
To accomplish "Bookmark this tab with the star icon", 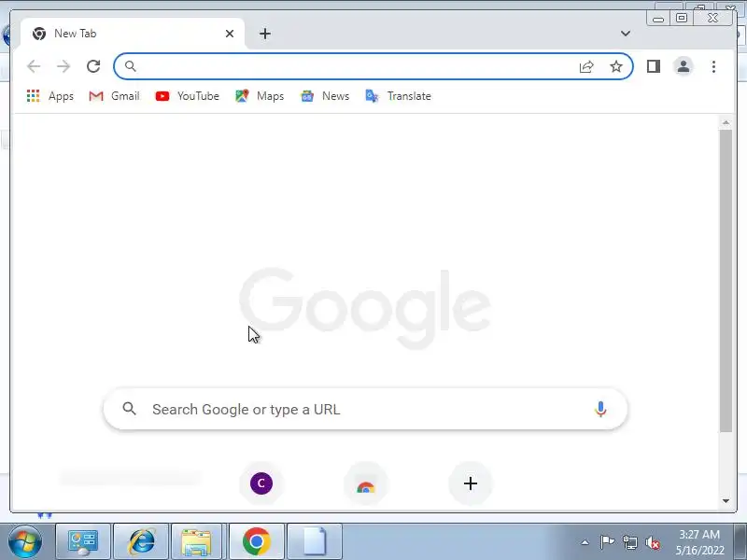I will pyautogui.click(x=616, y=66).
